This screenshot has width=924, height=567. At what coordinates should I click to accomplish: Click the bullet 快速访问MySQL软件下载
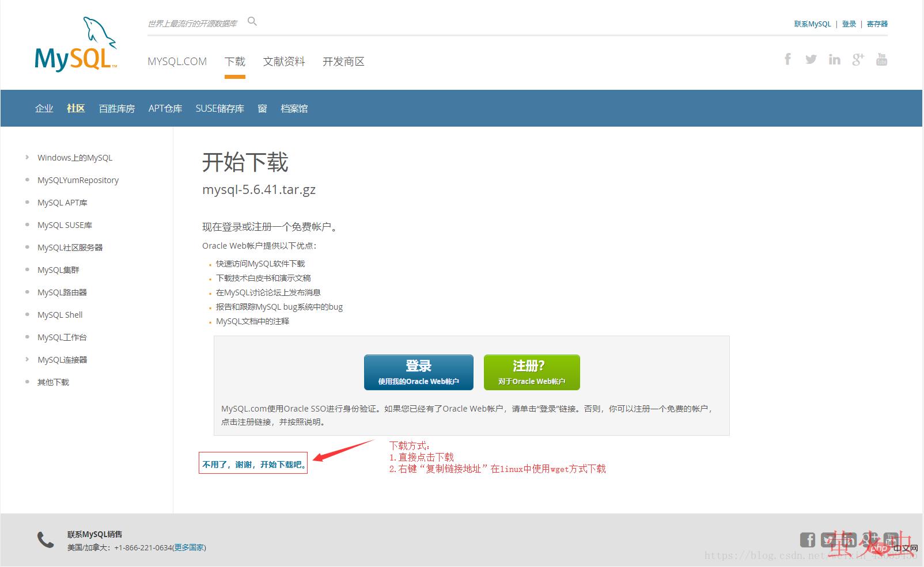pos(260,264)
